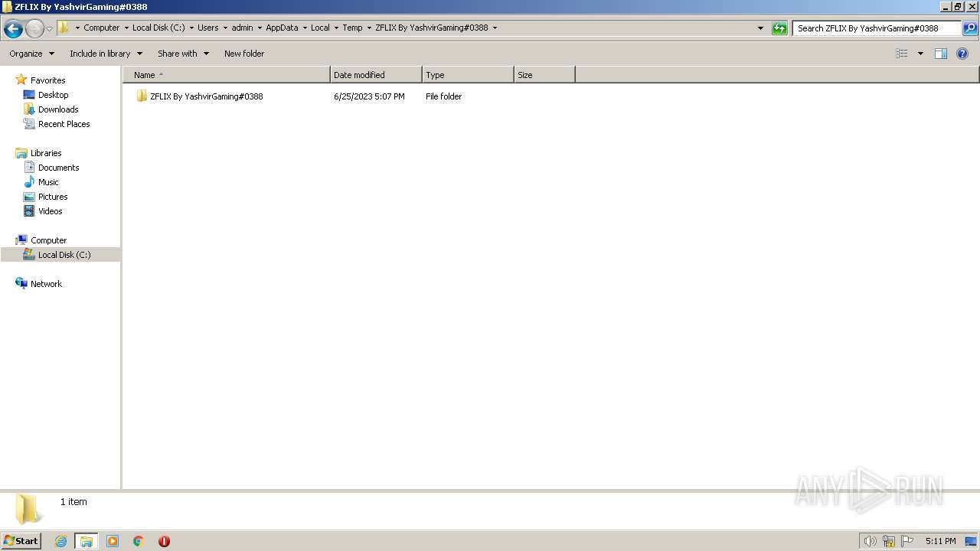Focus the Search ZFLIX input field
980x551 pixels.
(x=877, y=28)
